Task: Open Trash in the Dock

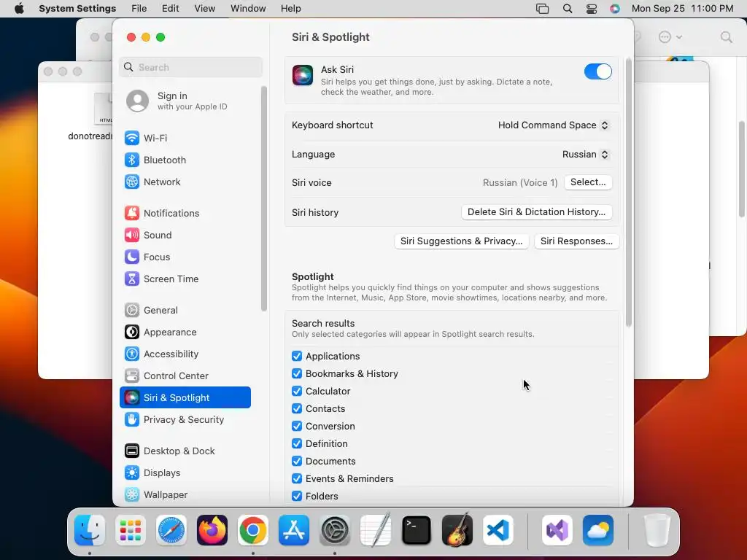Action: (x=657, y=530)
